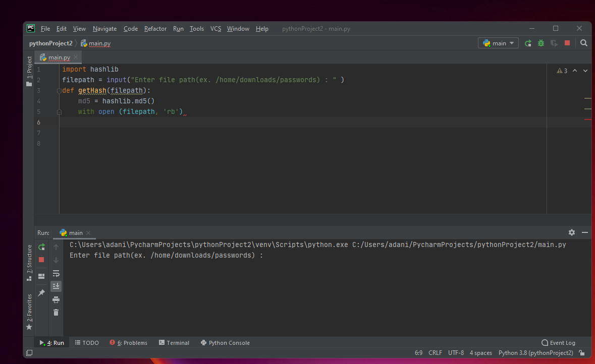Open the Navigate menu
This screenshot has width=595, height=364.
pyautogui.click(x=105, y=29)
